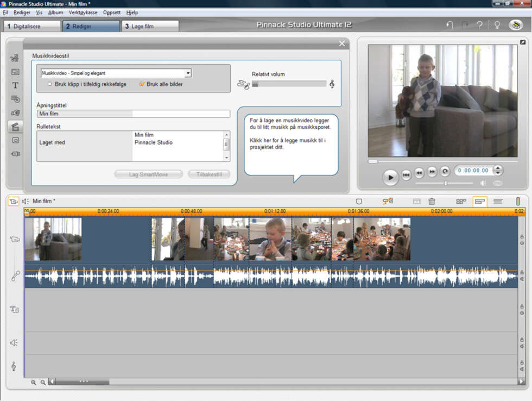Open help with the question mark icon

480,25
